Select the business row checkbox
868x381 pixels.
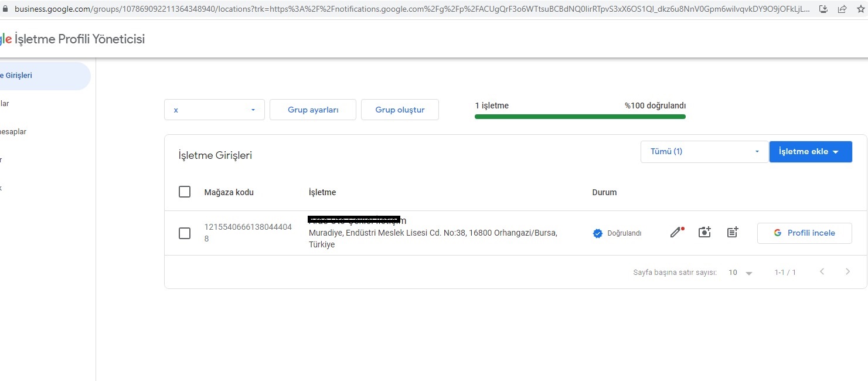tap(185, 233)
